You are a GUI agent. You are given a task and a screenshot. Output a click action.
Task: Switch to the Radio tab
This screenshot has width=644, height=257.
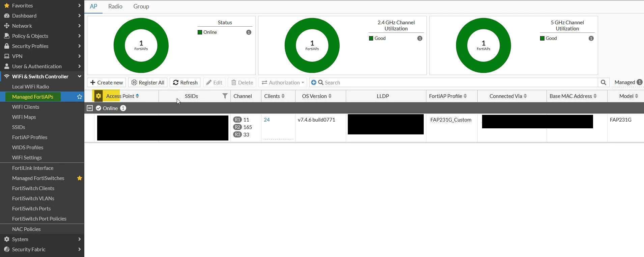click(x=115, y=6)
